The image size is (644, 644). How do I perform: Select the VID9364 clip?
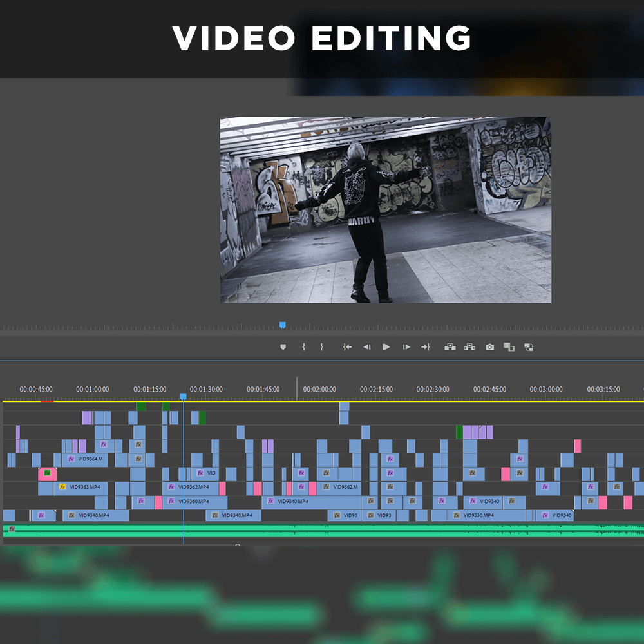(89, 459)
